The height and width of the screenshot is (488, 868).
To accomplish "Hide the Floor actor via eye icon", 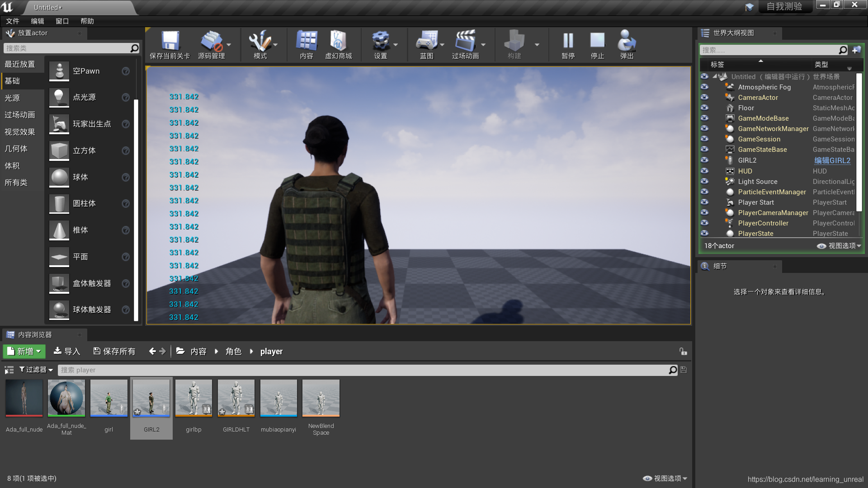I will tap(704, 108).
